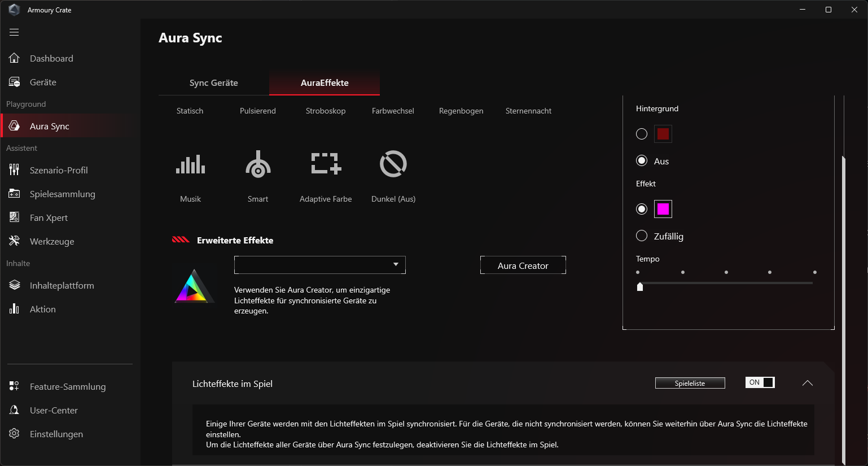This screenshot has width=868, height=466.
Task: Click the Feature-Sammlung icon
Action: [x=14, y=386]
